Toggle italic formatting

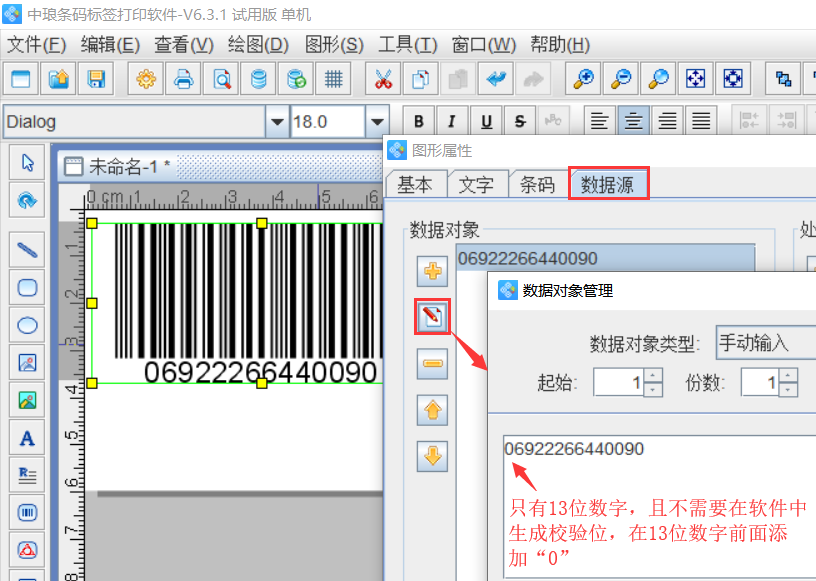point(451,120)
